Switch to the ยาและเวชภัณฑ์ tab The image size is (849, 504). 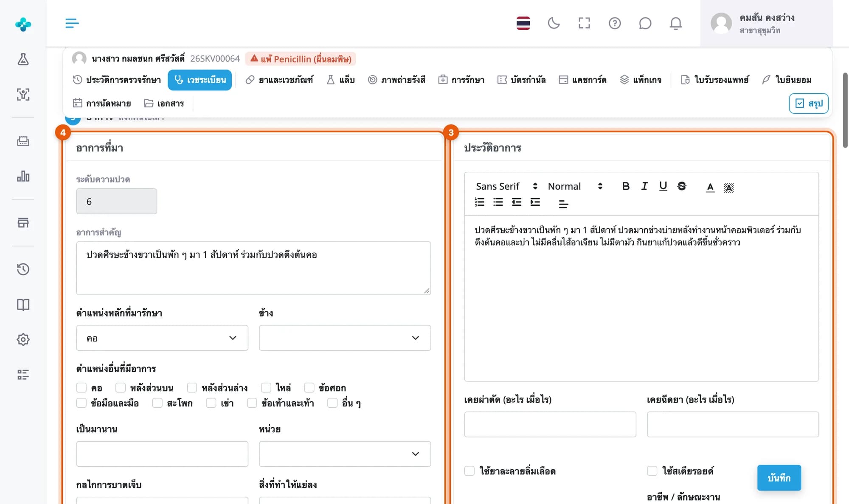click(279, 80)
